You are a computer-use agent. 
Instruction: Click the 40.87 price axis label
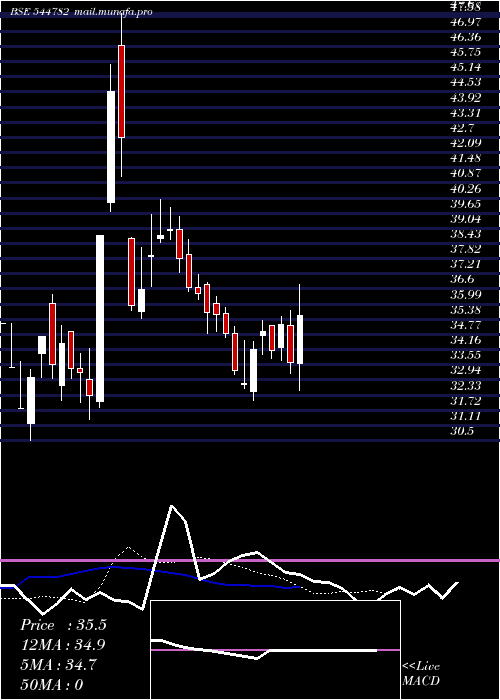(465, 174)
